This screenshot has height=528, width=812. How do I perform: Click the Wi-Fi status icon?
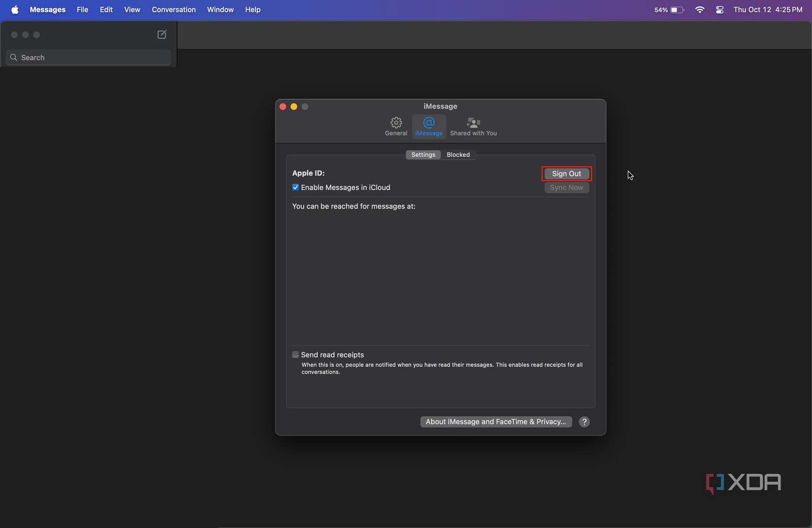699,10
